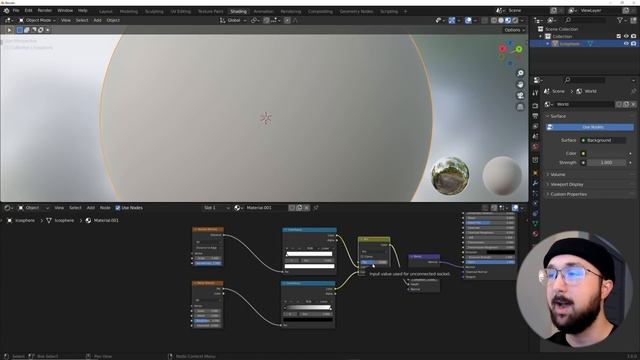Open the Object Mode dropdown in viewport header
The height and width of the screenshot is (360, 640).
[x=38, y=20]
